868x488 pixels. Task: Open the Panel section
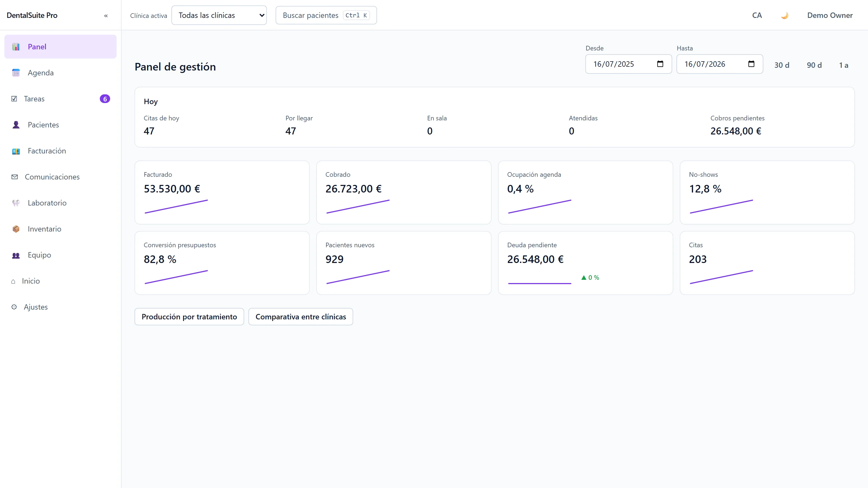(x=60, y=47)
